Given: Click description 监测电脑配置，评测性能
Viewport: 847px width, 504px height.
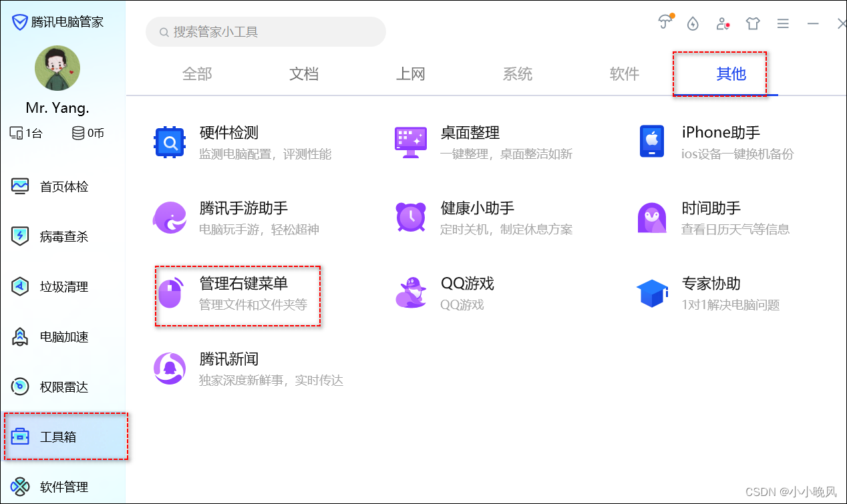Looking at the screenshot, I should 265,154.
